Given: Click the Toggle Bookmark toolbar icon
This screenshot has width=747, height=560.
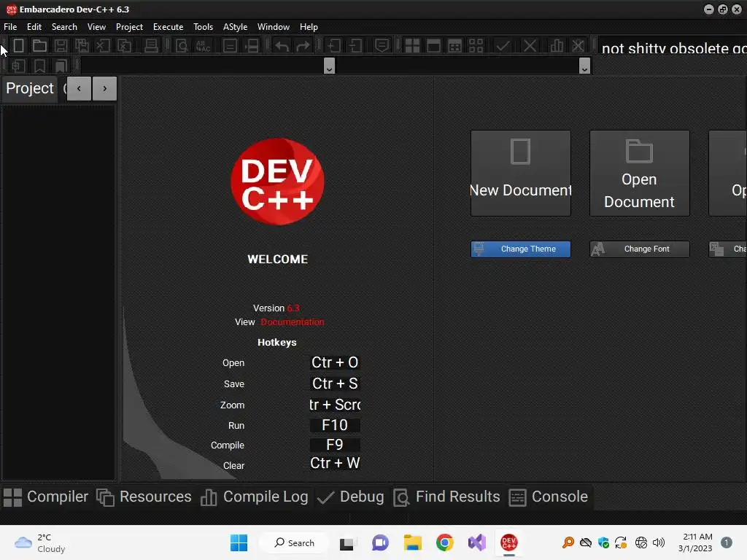Looking at the screenshot, I should [x=39, y=66].
